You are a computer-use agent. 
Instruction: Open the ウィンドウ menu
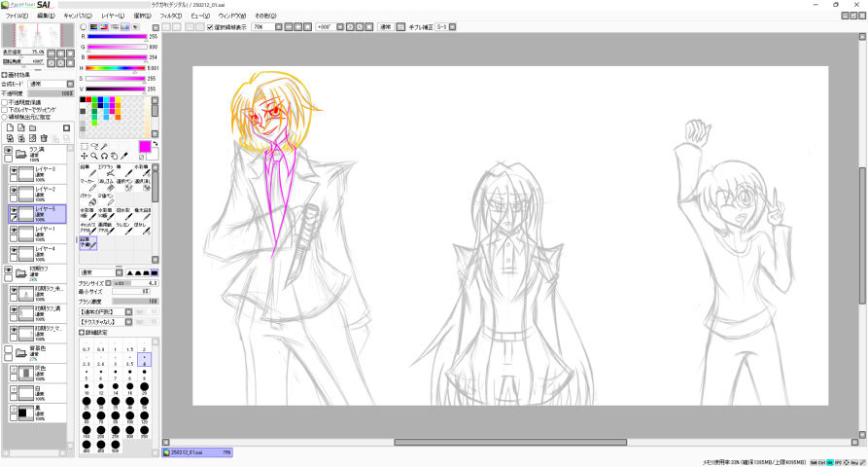pyautogui.click(x=232, y=17)
